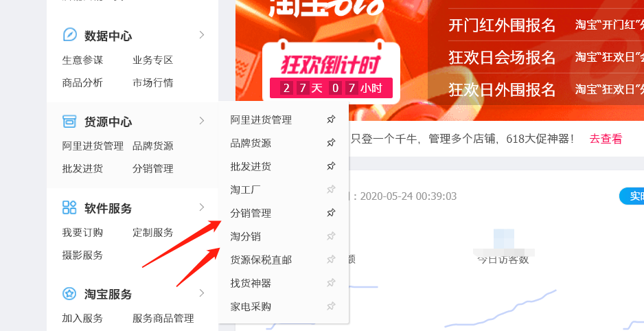Open 批发进货 under 货源中心 sidebar
Viewport: 644px width, 331px height.
(82, 168)
